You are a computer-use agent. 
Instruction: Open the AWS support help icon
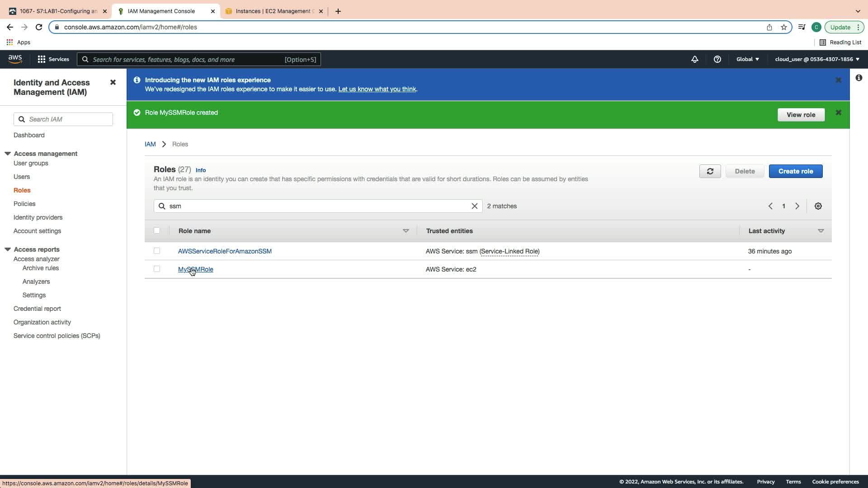pos(717,59)
